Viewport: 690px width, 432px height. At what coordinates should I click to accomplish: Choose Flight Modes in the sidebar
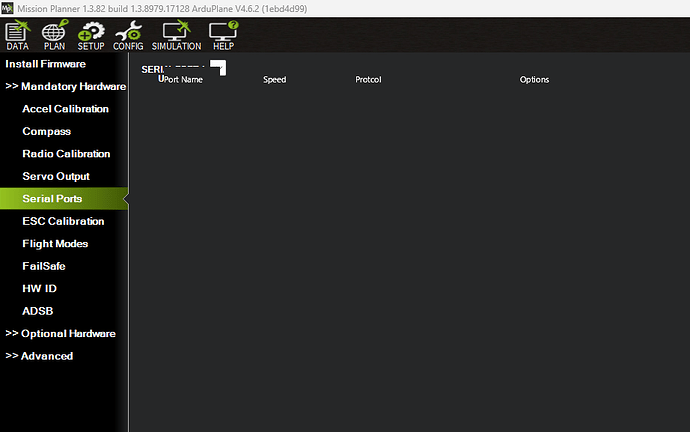[x=55, y=244]
